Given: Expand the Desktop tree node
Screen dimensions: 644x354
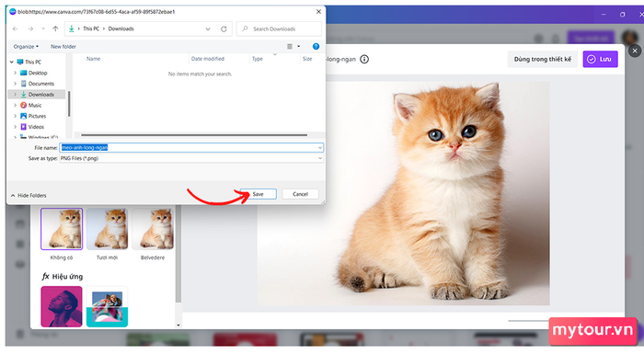Looking at the screenshot, I should (x=16, y=73).
